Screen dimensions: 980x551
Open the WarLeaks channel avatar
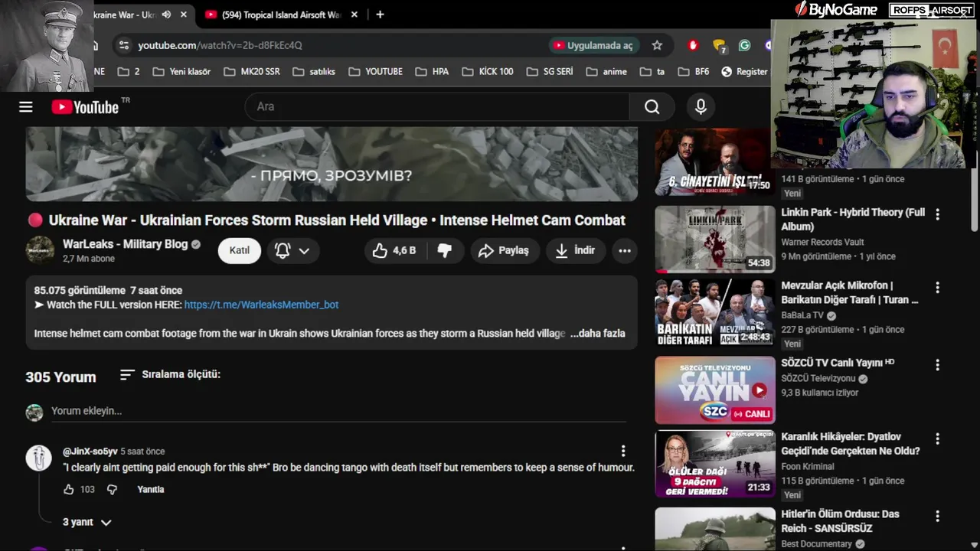click(x=40, y=250)
